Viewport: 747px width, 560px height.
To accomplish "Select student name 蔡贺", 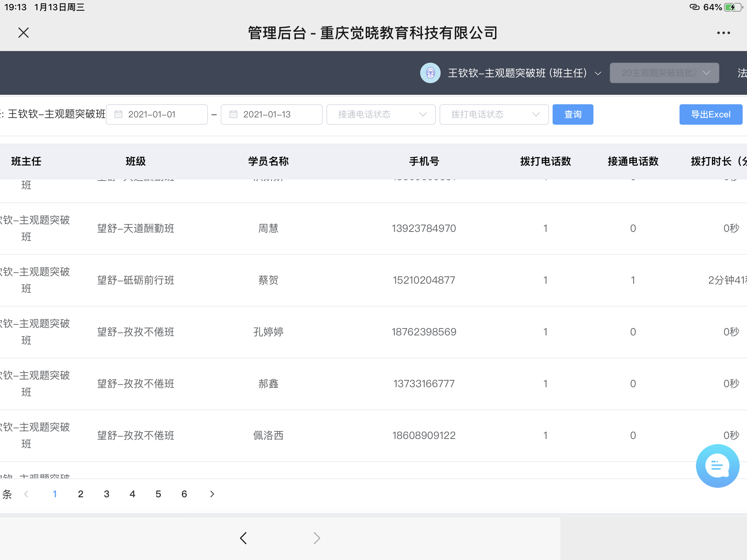I will click(x=268, y=280).
